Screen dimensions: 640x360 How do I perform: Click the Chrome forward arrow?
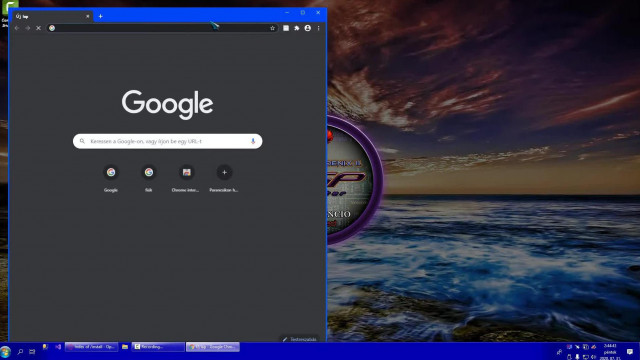pos(27,28)
